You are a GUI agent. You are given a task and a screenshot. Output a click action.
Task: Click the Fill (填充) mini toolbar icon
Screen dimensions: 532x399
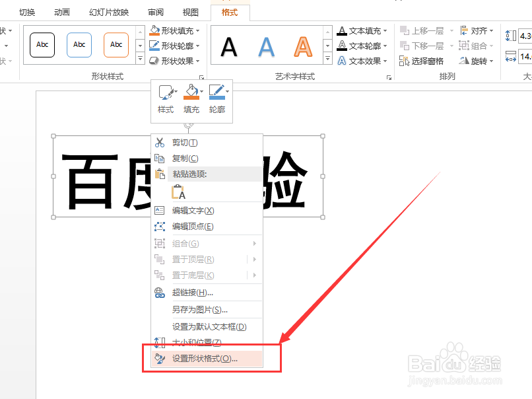click(191, 92)
